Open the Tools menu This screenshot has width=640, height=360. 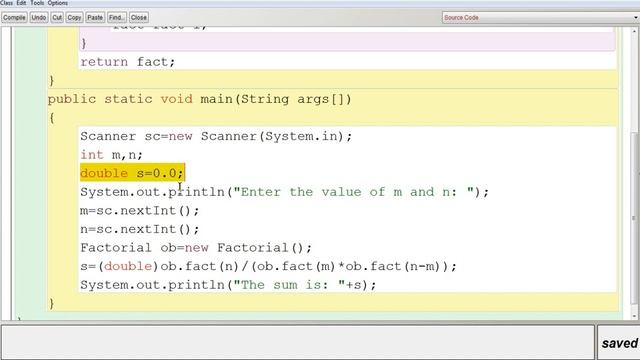[x=37, y=3]
